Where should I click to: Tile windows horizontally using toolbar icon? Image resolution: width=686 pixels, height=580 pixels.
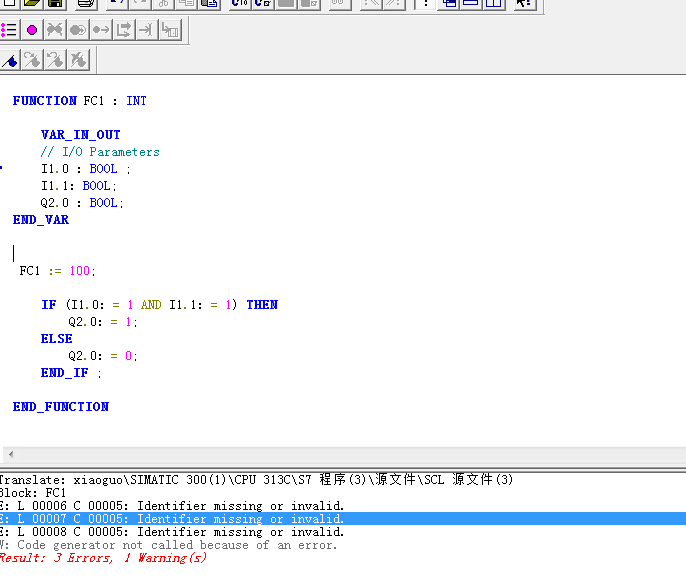click(471, 3)
